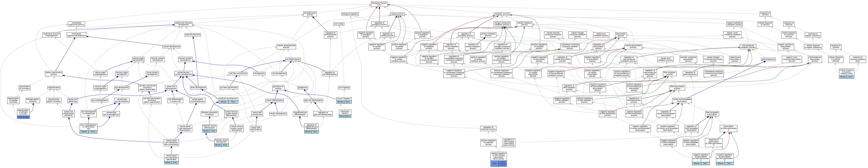Viewport: 868px width, 168px height.
Task: Click the 'neuron differentiation' node
Action: (x=275, y=100)
